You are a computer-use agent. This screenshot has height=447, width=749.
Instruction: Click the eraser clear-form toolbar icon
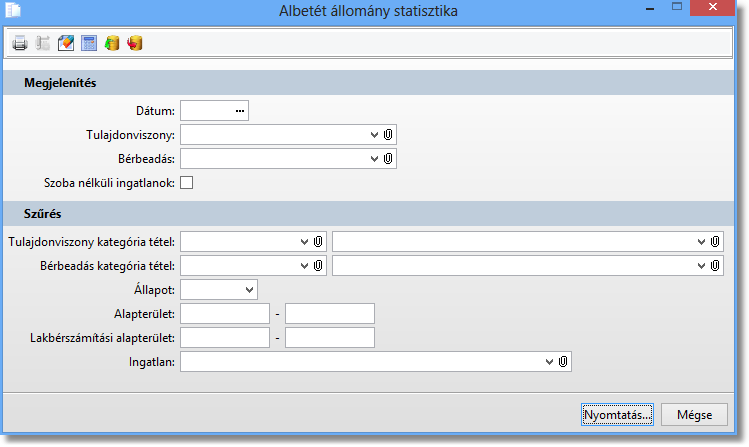[x=66, y=43]
